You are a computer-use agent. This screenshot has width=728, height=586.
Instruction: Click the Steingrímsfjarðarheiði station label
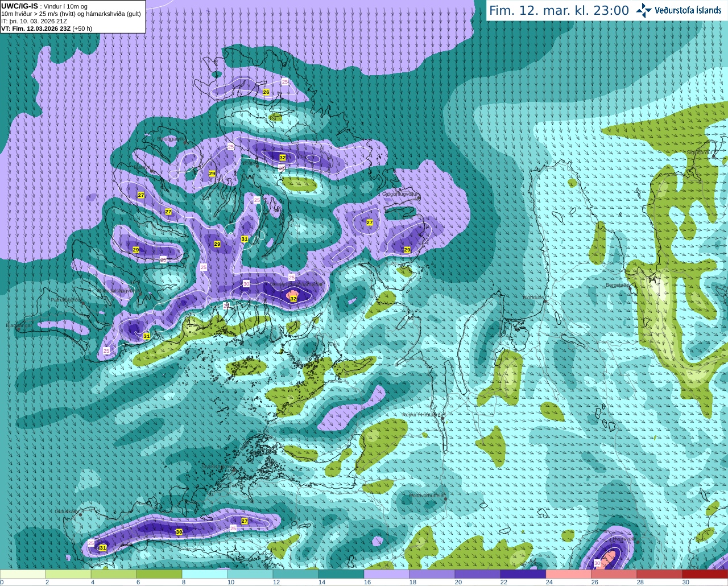click(295, 284)
